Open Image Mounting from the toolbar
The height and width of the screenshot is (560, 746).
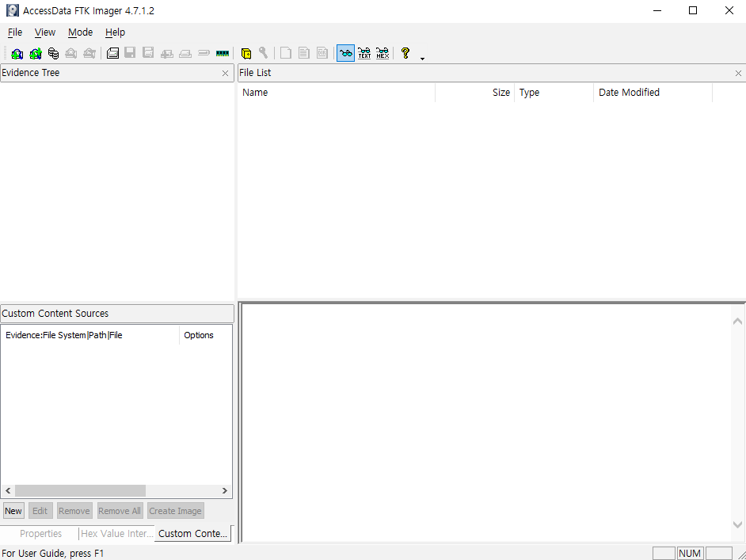[53, 53]
